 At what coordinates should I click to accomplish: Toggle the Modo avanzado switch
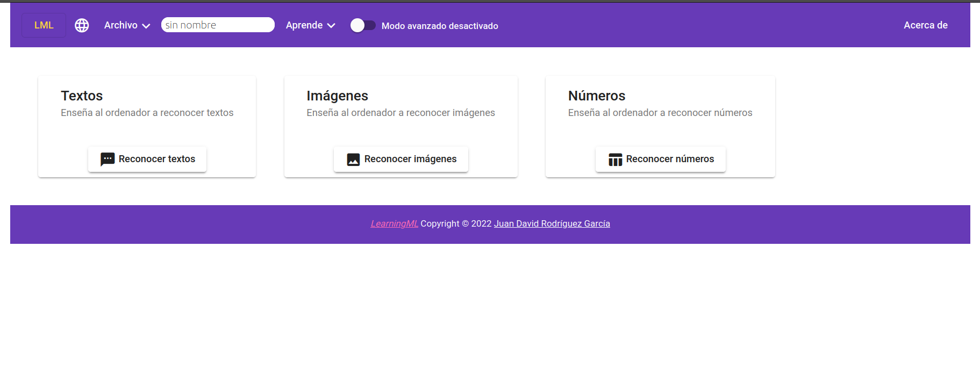(x=363, y=25)
